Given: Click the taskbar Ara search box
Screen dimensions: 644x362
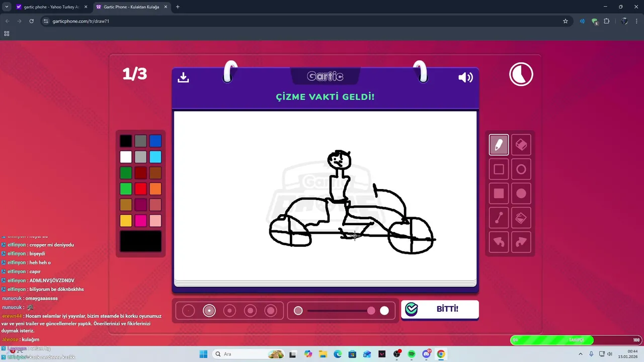Looking at the screenshot, I should click(249, 354).
